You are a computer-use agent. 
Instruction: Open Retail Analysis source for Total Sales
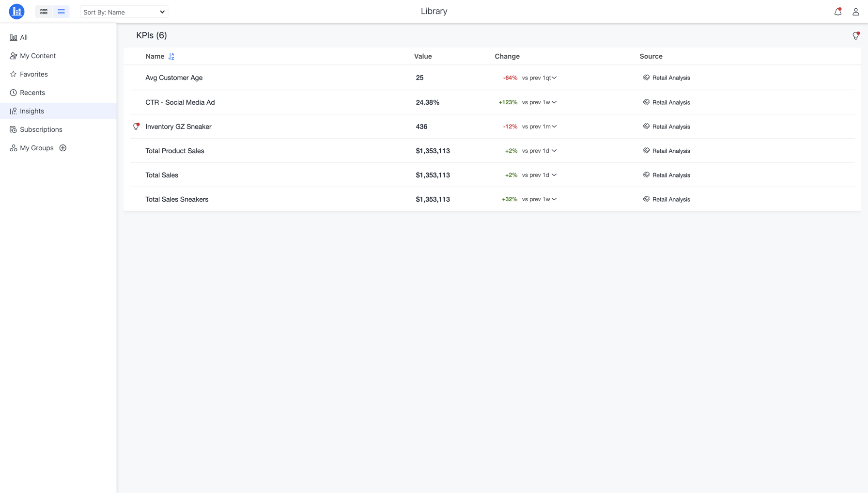coord(671,175)
